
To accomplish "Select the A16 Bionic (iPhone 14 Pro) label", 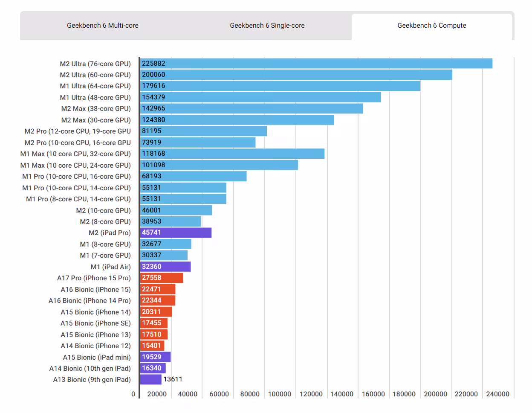I will tap(90, 301).
